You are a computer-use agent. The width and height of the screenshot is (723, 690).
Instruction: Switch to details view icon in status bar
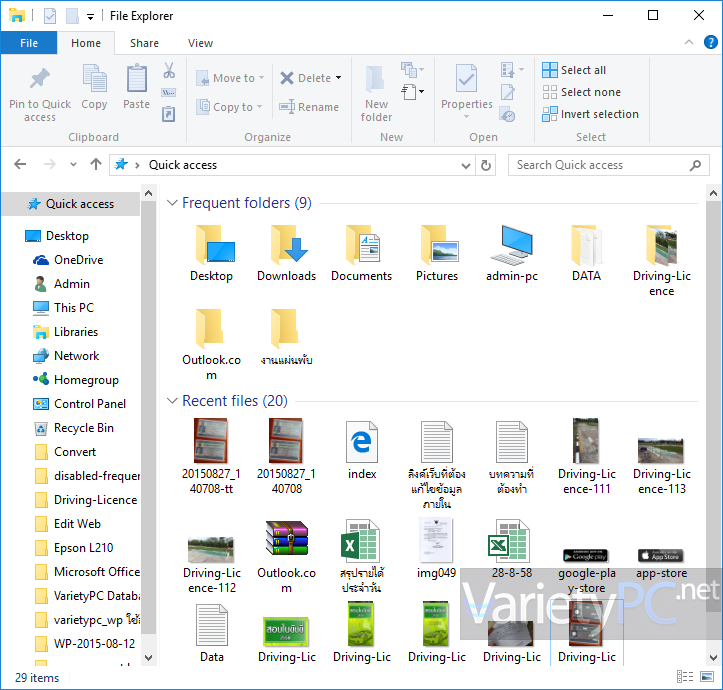pos(685,677)
